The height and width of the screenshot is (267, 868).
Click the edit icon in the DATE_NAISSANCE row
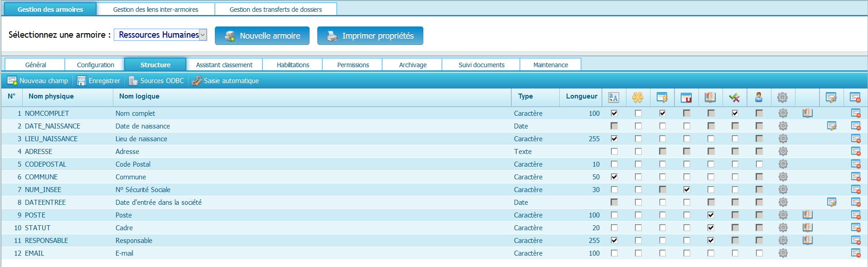pos(831,126)
